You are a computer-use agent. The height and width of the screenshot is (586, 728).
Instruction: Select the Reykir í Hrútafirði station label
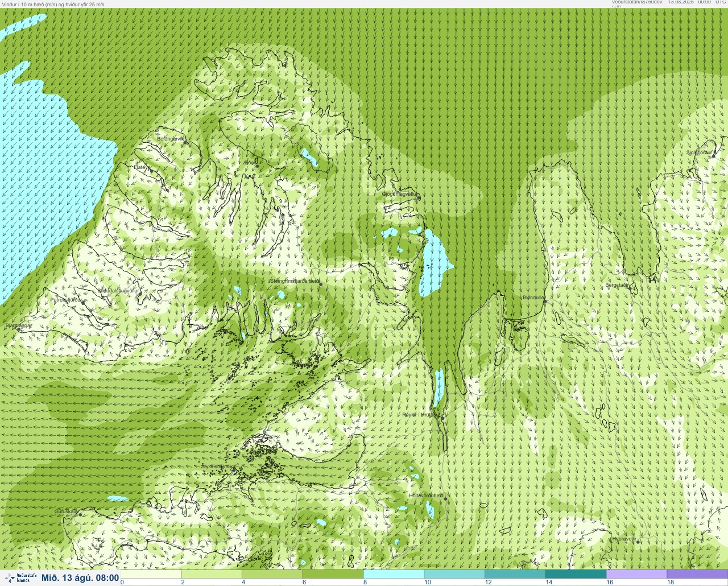tap(421, 415)
